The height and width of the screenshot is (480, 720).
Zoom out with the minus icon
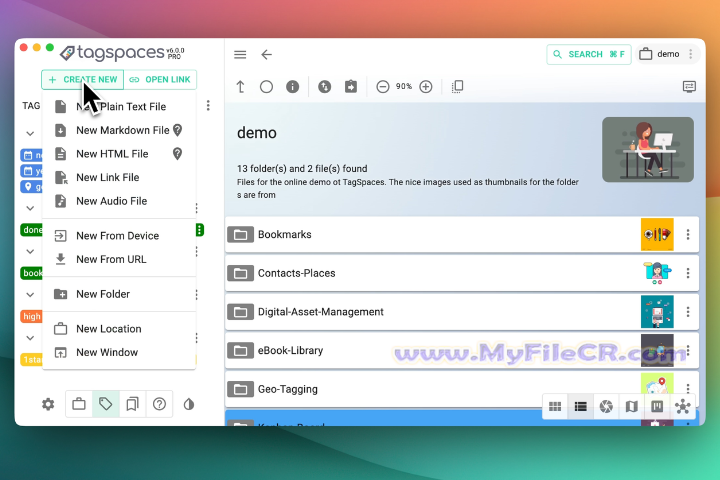(382, 86)
